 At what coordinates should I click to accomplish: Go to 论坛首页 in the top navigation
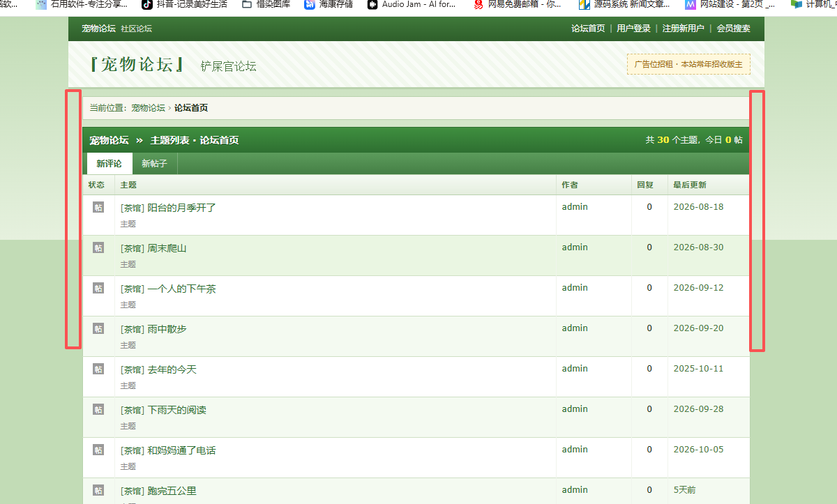[x=588, y=29]
